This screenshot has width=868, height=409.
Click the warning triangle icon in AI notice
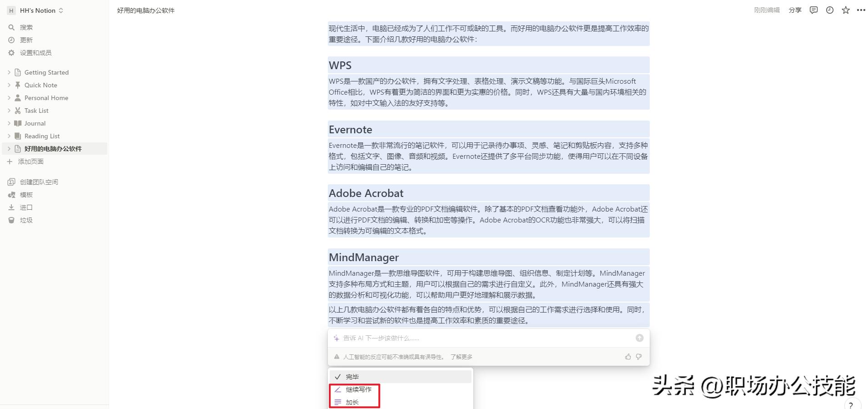click(x=337, y=357)
